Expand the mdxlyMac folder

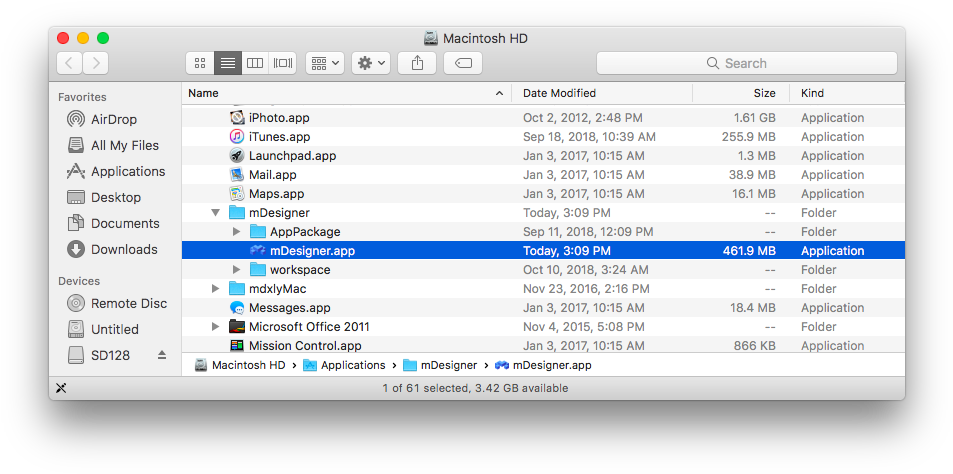(x=215, y=289)
